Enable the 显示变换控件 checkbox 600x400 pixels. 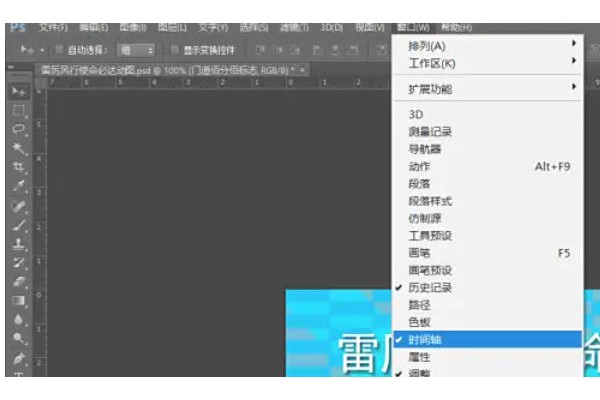pyautogui.click(x=174, y=50)
